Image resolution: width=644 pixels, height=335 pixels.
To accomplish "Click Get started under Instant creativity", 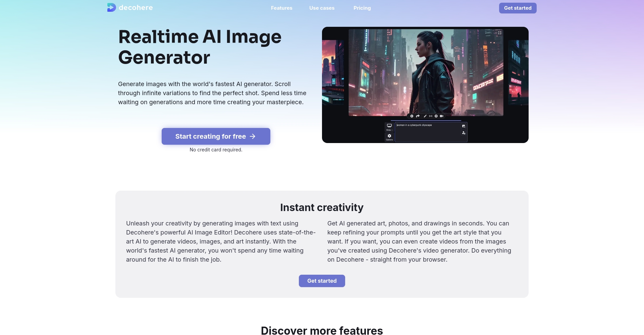I will (322, 281).
